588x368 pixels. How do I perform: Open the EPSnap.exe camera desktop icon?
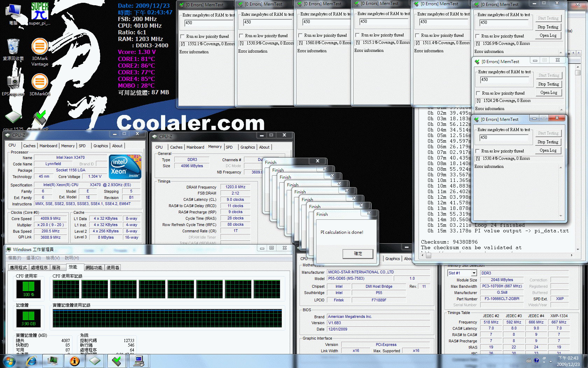click(x=13, y=85)
